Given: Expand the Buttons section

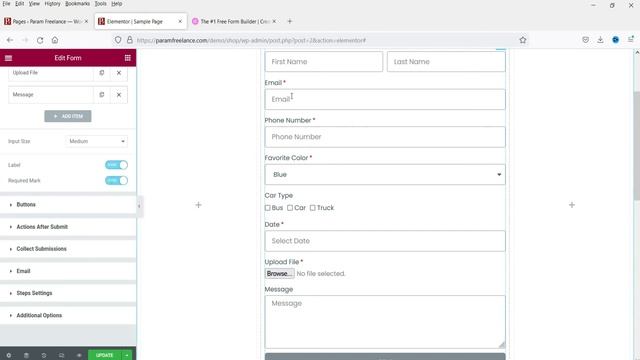Looking at the screenshot, I should tap(68, 204).
